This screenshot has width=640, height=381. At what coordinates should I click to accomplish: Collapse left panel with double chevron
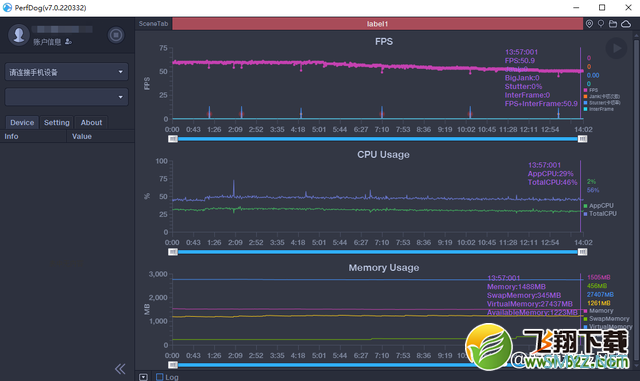coord(120,369)
